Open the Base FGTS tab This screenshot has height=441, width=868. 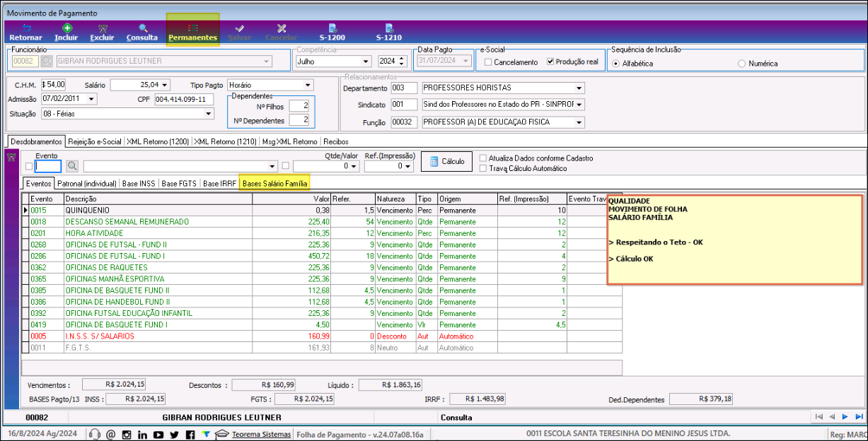[x=180, y=184]
